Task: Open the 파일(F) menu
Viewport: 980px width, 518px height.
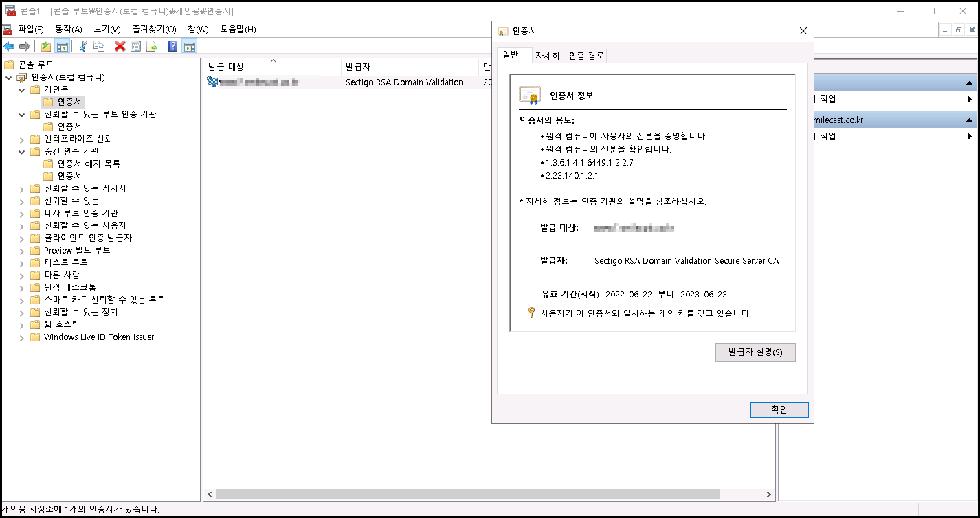Action: 31,29
